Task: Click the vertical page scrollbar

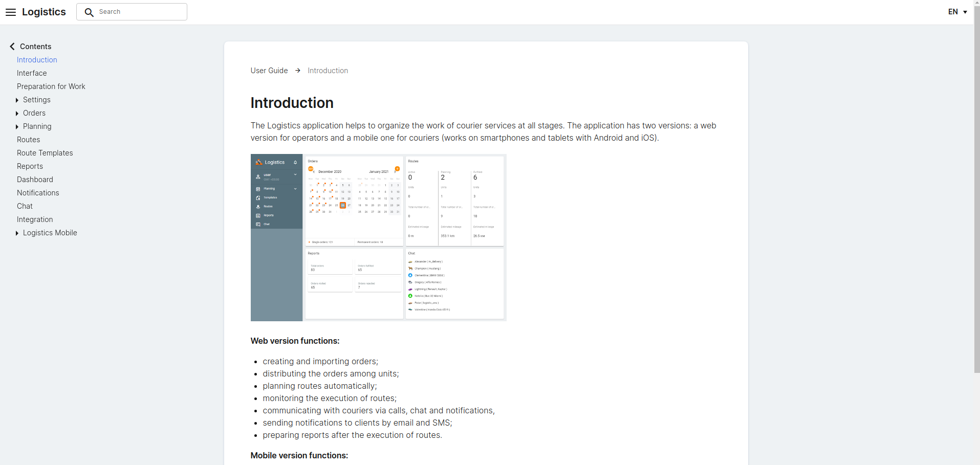Action: [976, 205]
